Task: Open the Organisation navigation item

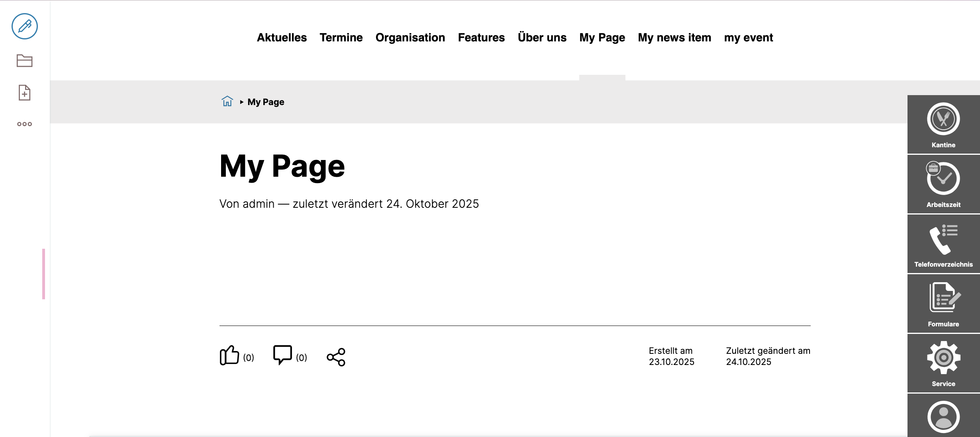Action: [410, 37]
